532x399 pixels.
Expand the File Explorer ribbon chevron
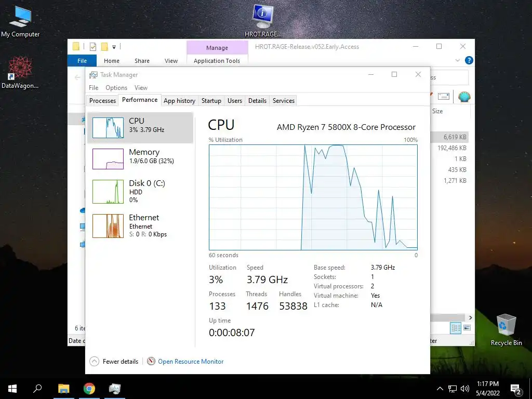(x=457, y=60)
